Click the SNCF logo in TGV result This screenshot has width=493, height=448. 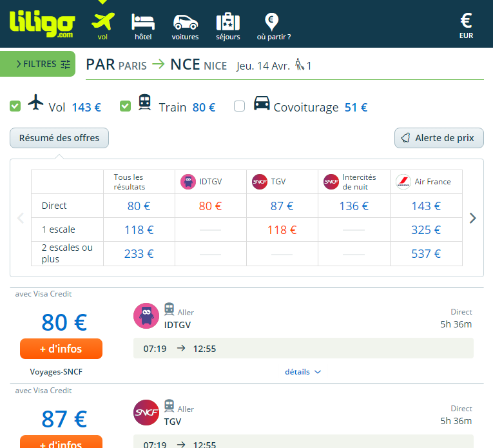point(146,413)
